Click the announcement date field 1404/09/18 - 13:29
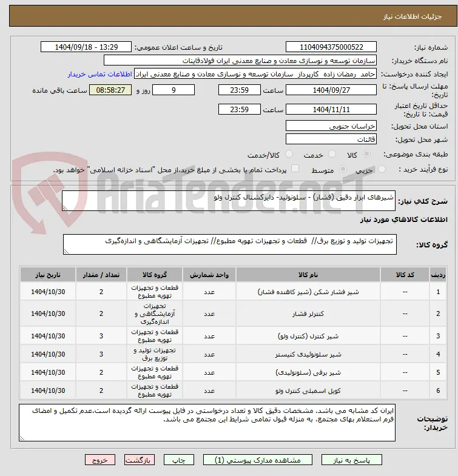The height and width of the screenshot is (476, 458). [x=86, y=47]
